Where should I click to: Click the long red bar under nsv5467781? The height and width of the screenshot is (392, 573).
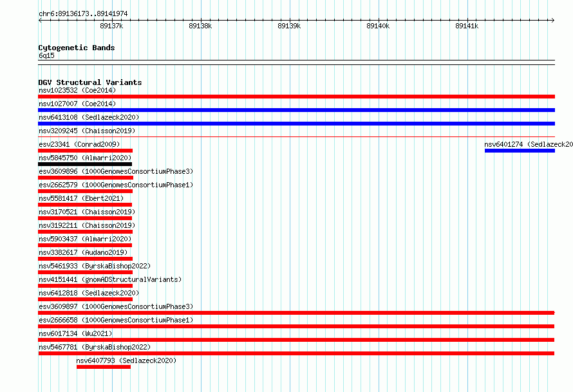coord(296,353)
